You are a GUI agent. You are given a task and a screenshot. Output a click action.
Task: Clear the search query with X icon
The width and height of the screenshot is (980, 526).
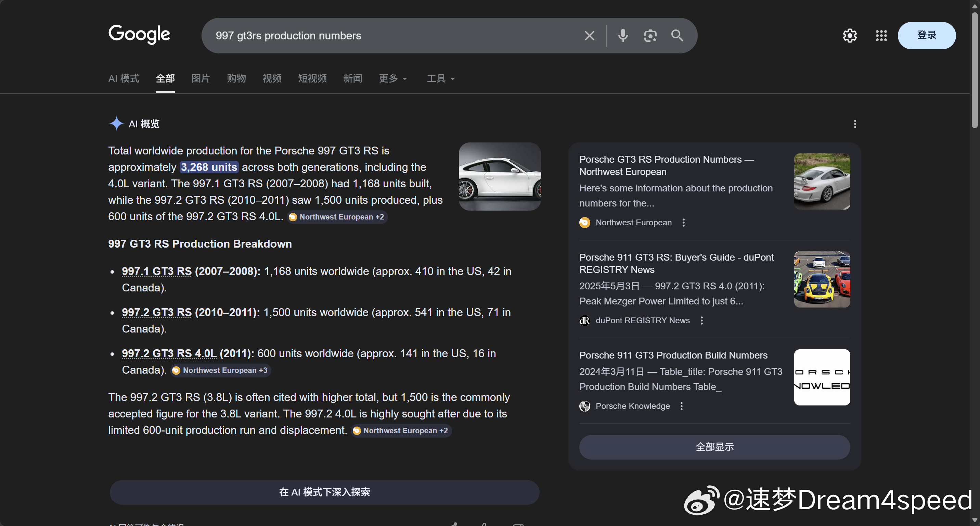tap(589, 36)
